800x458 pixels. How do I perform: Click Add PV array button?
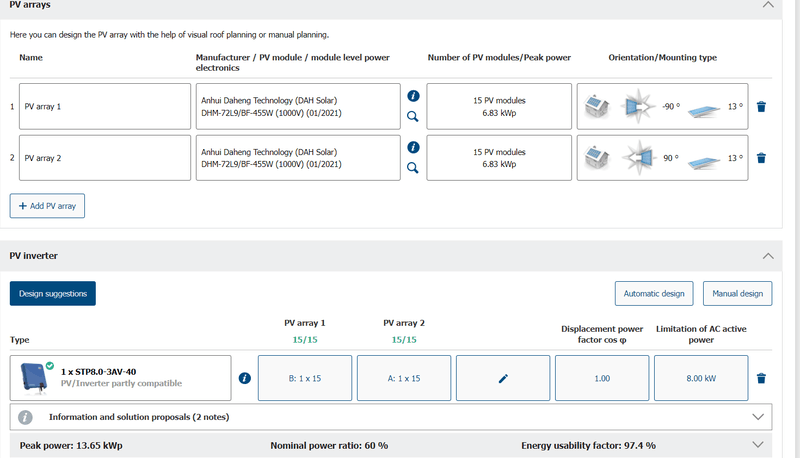(47, 206)
